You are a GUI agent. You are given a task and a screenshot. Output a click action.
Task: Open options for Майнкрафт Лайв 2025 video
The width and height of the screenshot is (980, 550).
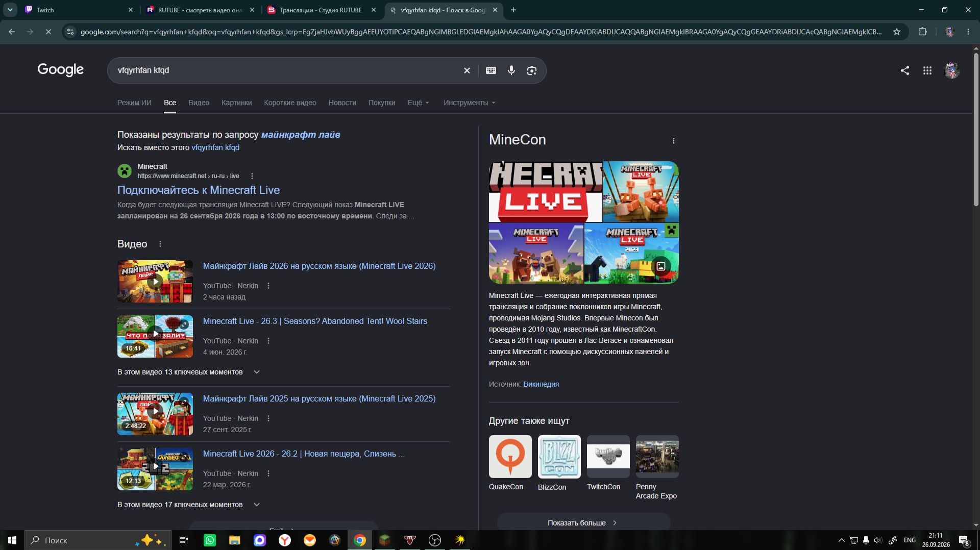[268, 418]
